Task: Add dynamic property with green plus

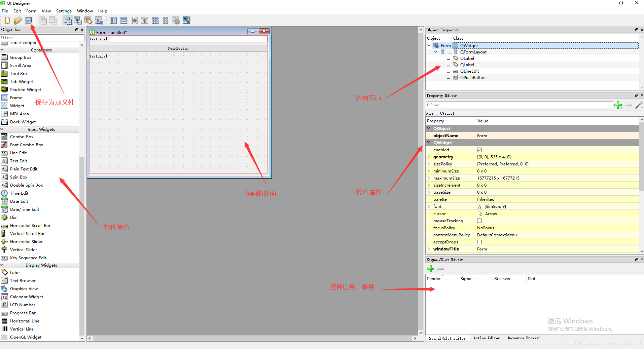Action: (x=618, y=105)
